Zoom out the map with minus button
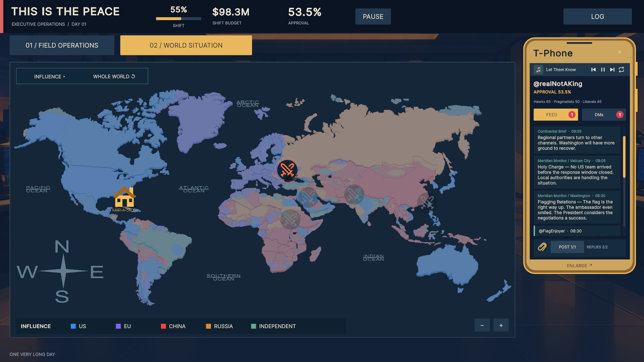 (482, 325)
